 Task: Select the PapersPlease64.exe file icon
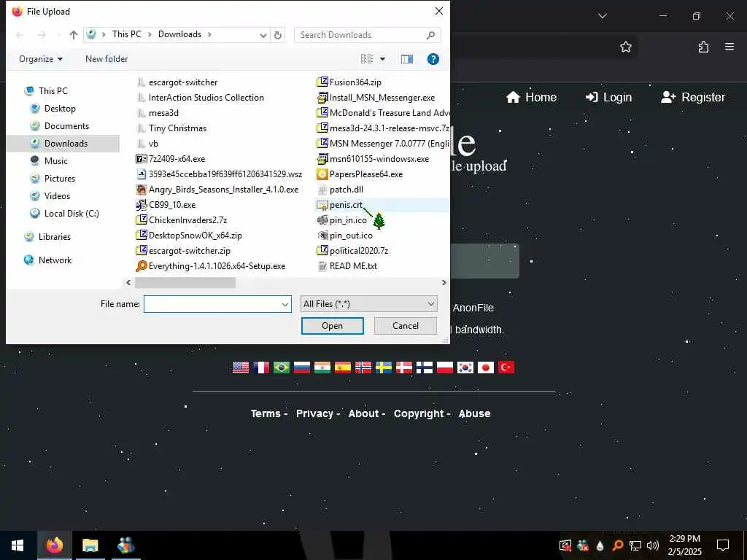(322, 174)
